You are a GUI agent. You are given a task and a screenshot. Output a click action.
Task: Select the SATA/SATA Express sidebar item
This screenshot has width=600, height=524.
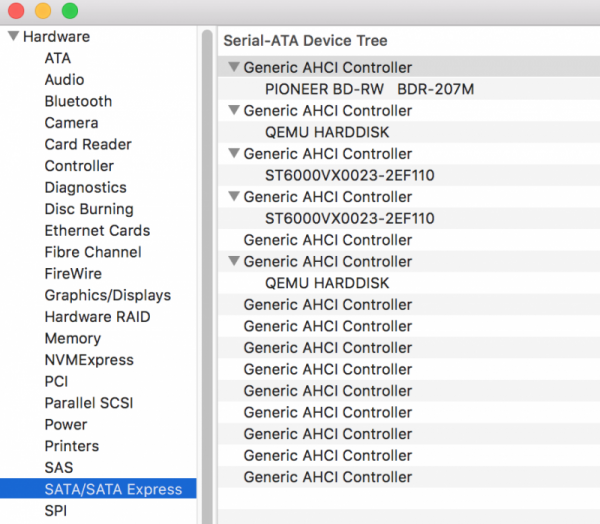click(113, 489)
